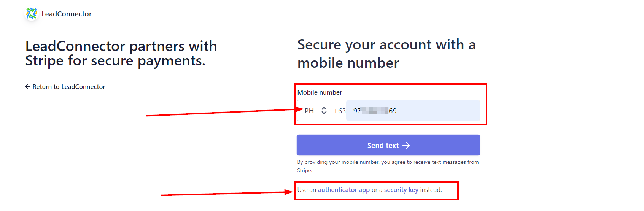Open the PH country code selector
This screenshot has width=644, height=211.
coord(309,111)
